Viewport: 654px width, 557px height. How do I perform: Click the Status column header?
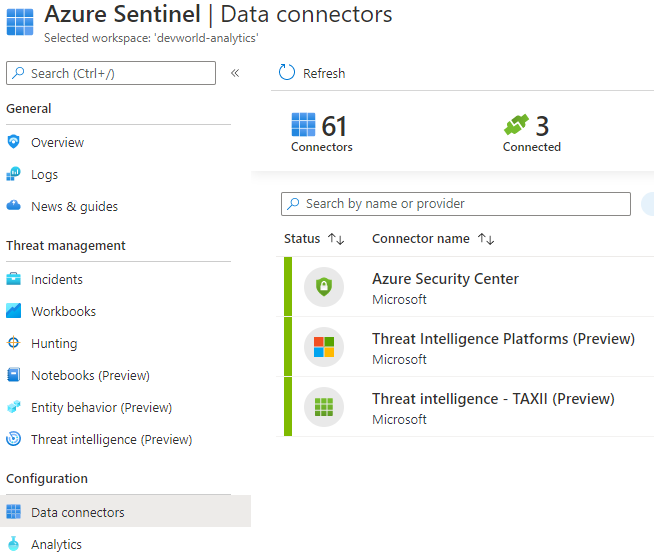click(302, 239)
